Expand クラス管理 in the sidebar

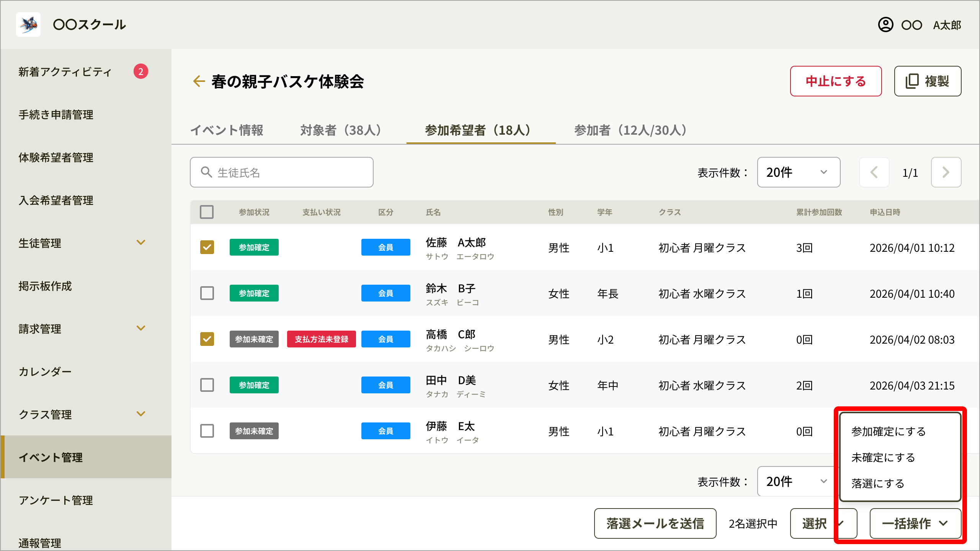pos(141,414)
